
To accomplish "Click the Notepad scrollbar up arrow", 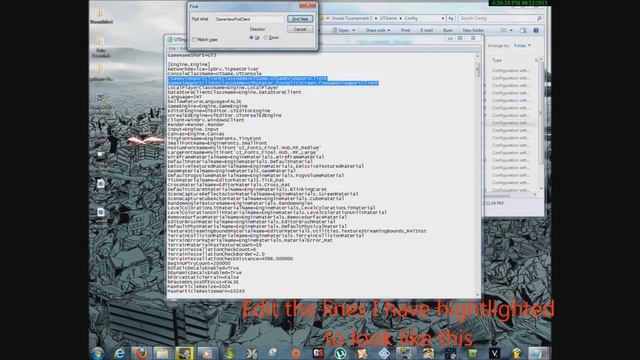I will (x=478, y=56).
